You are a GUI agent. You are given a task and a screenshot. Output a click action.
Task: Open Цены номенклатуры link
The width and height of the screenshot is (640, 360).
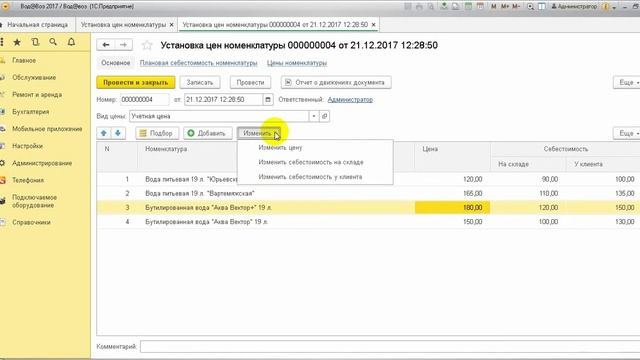[x=297, y=63]
